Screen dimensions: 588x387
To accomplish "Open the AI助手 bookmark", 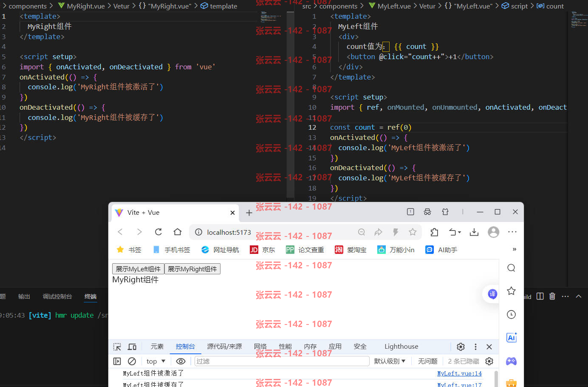I will click(441, 250).
